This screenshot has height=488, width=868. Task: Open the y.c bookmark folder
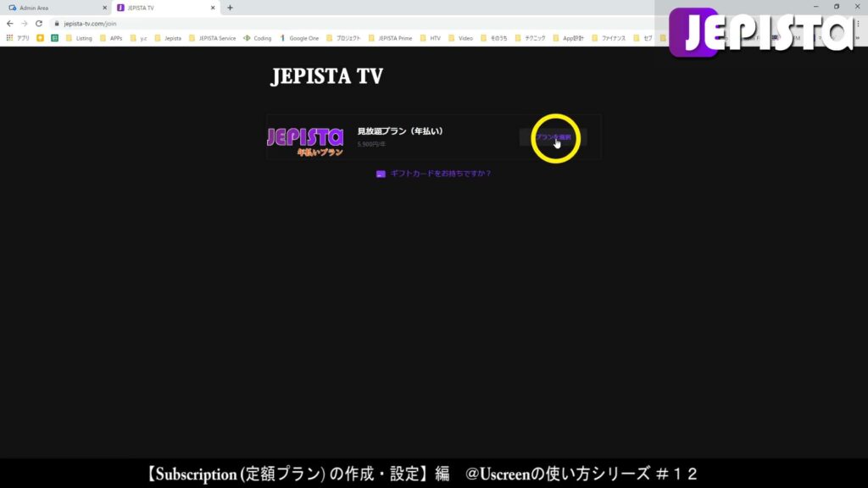138,38
